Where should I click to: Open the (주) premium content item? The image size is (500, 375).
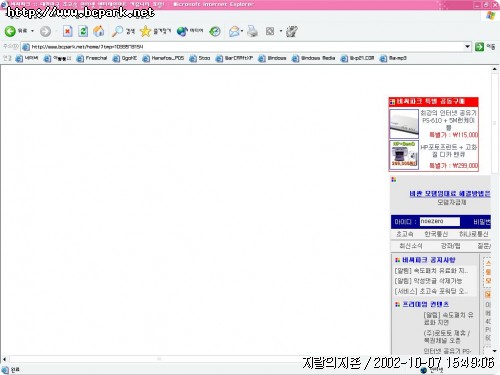447,337
